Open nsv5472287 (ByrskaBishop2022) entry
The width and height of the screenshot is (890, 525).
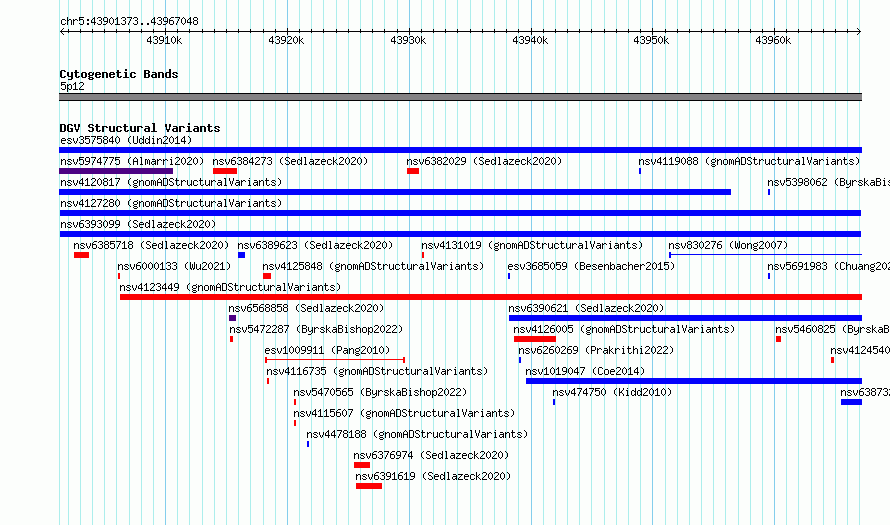click(x=316, y=329)
